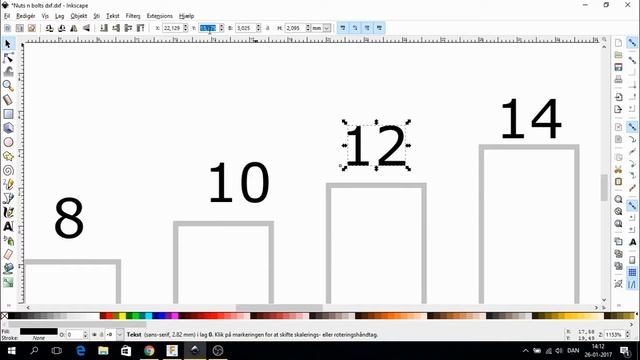Select the Spiral tool
The width and height of the screenshot is (640, 360).
8,170
